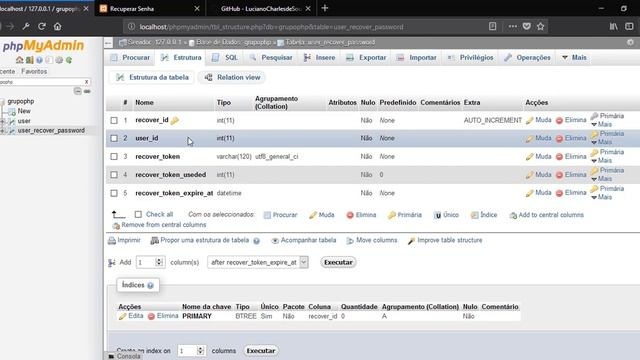Click Acompanhar tabela link
The width and height of the screenshot is (640, 360).
304,240
